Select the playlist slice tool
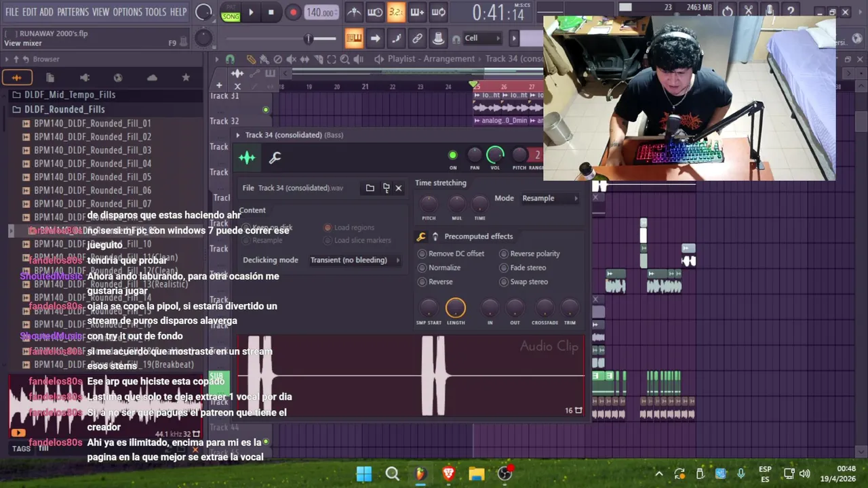The width and height of the screenshot is (868, 488). [x=318, y=59]
